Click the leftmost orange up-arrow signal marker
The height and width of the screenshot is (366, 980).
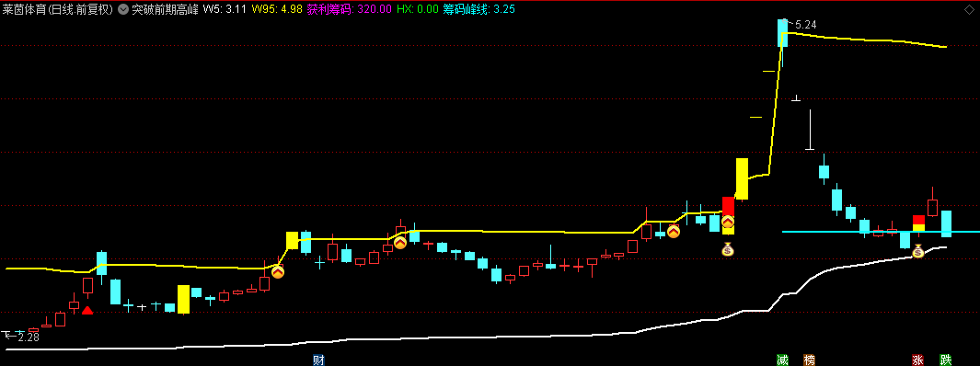(278, 271)
